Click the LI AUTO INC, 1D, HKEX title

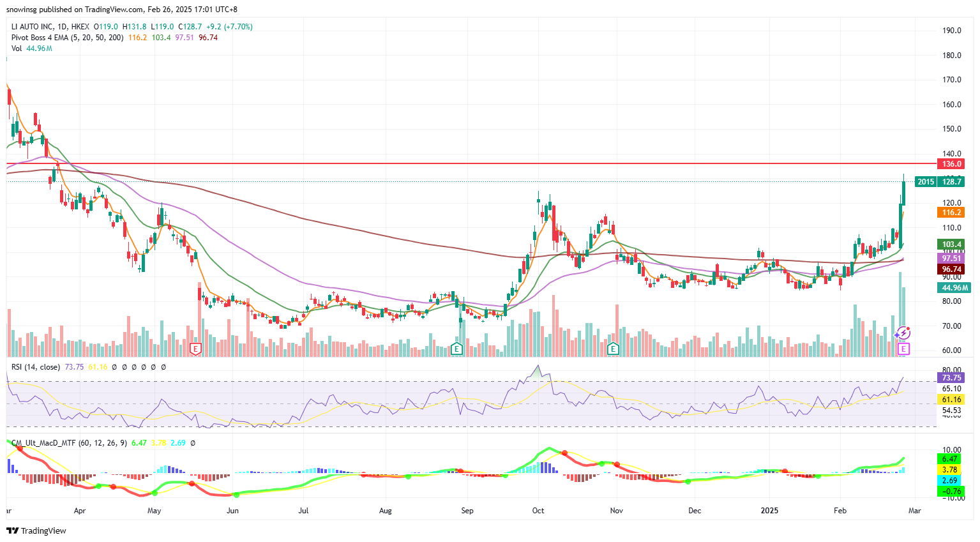point(50,27)
